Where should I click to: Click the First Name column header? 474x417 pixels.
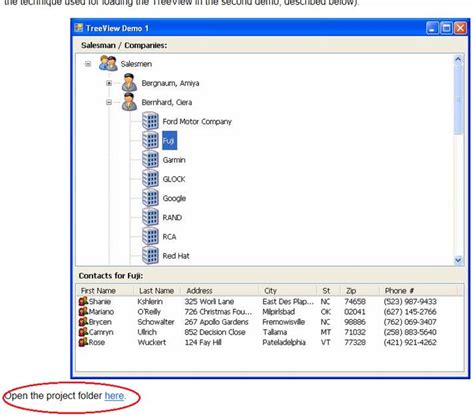click(105, 290)
